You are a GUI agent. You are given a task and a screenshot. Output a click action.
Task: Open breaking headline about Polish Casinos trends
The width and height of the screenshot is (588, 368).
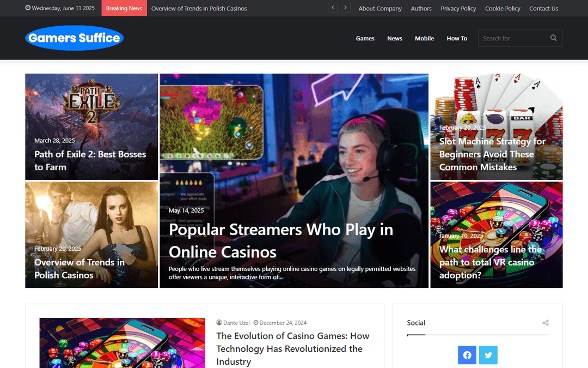tap(199, 8)
